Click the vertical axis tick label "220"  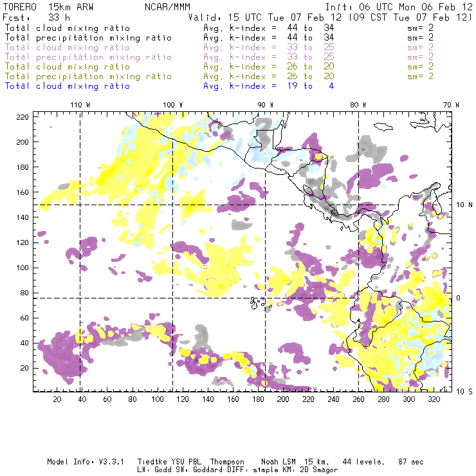click(23, 117)
